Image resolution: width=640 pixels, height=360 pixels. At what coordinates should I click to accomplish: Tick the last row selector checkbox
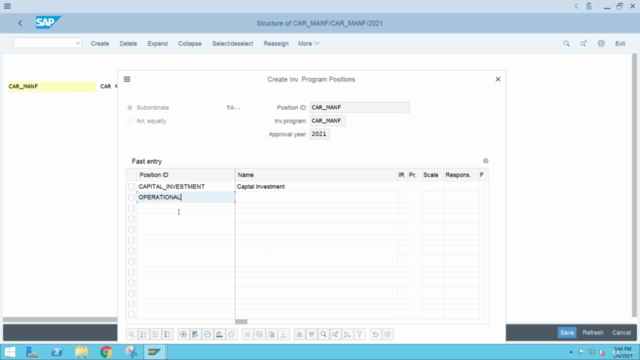pos(131,314)
